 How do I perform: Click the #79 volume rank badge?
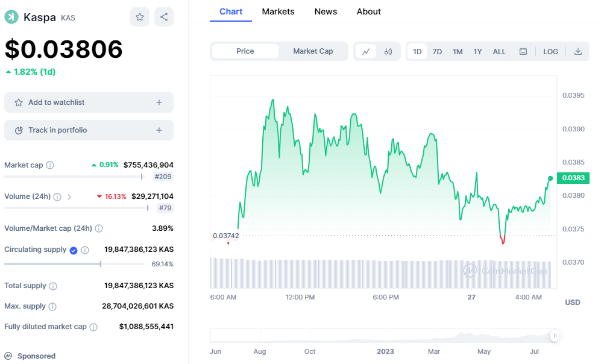165,208
